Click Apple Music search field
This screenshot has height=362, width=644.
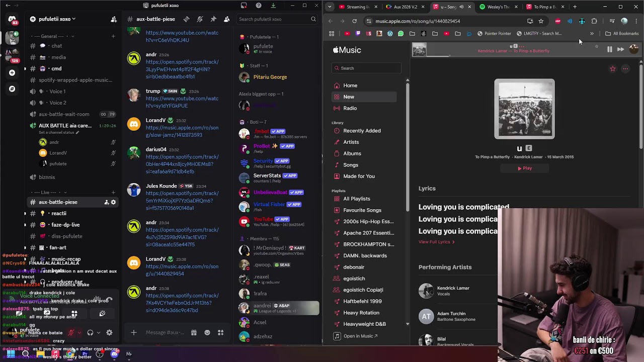tap(366, 68)
